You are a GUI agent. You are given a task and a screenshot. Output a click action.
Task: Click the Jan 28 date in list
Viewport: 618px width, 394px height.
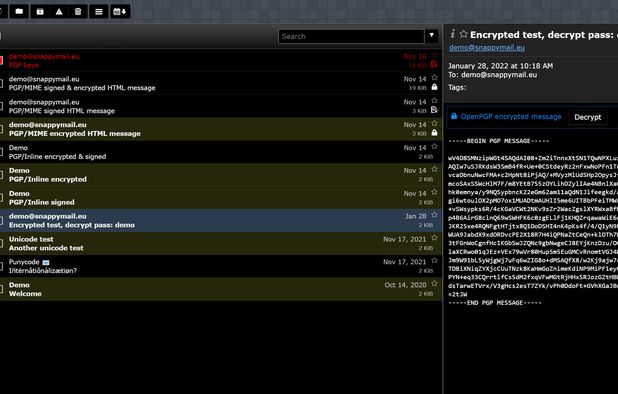coord(416,216)
